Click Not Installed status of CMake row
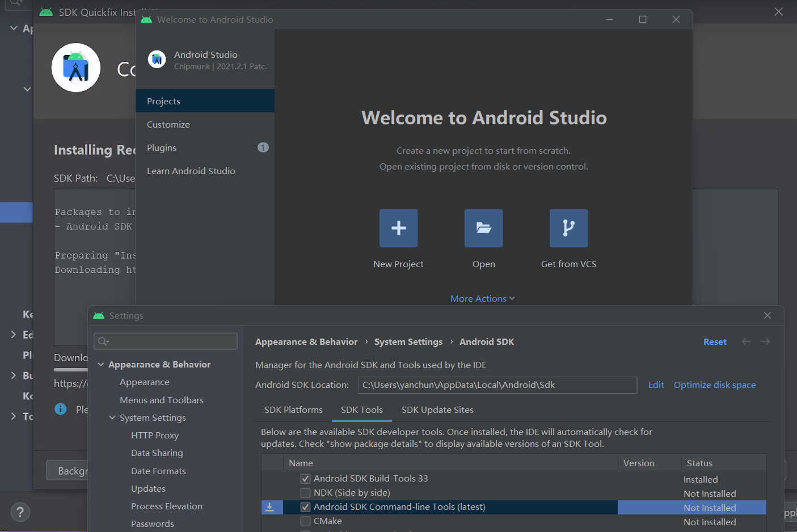Screen dimensions: 797x532 point(710,522)
